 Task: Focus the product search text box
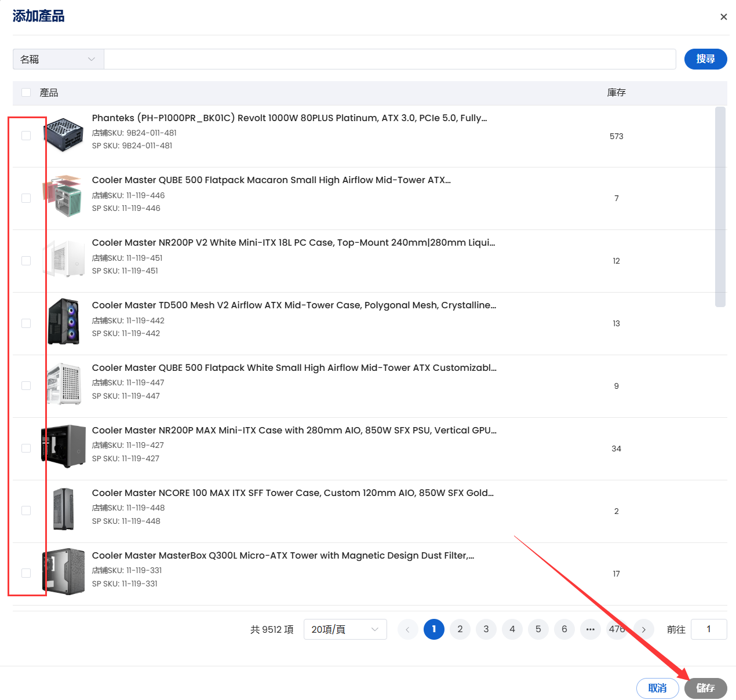coord(389,59)
